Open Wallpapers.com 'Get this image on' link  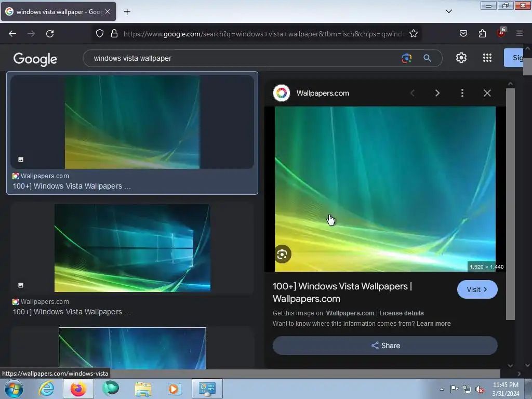[x=350, y=313]
